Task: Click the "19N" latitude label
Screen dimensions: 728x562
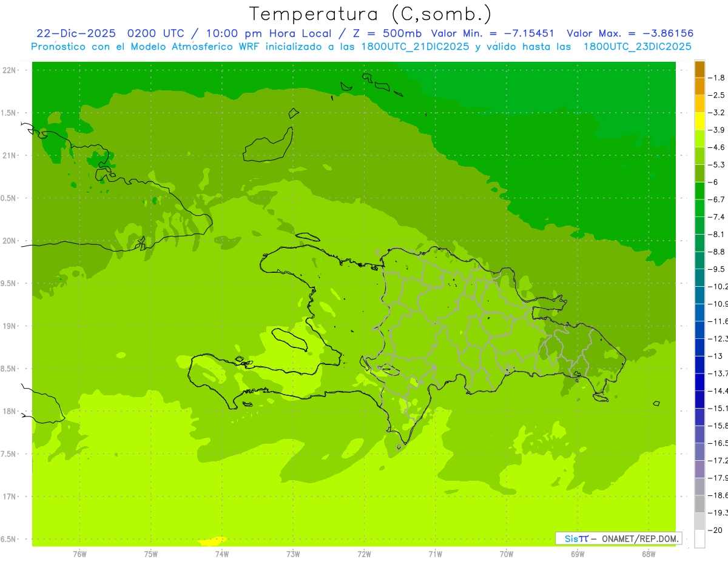Action: (10, 326)
